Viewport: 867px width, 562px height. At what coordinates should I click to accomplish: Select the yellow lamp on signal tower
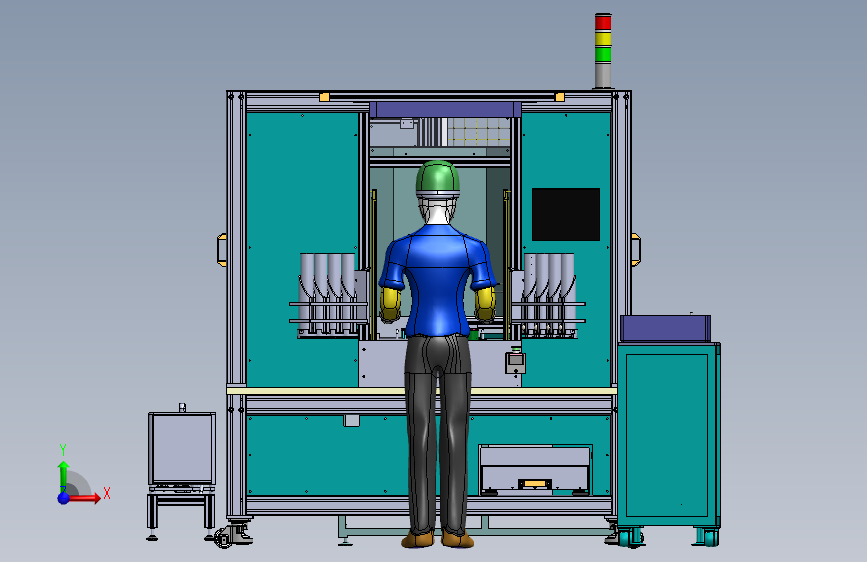603,39
